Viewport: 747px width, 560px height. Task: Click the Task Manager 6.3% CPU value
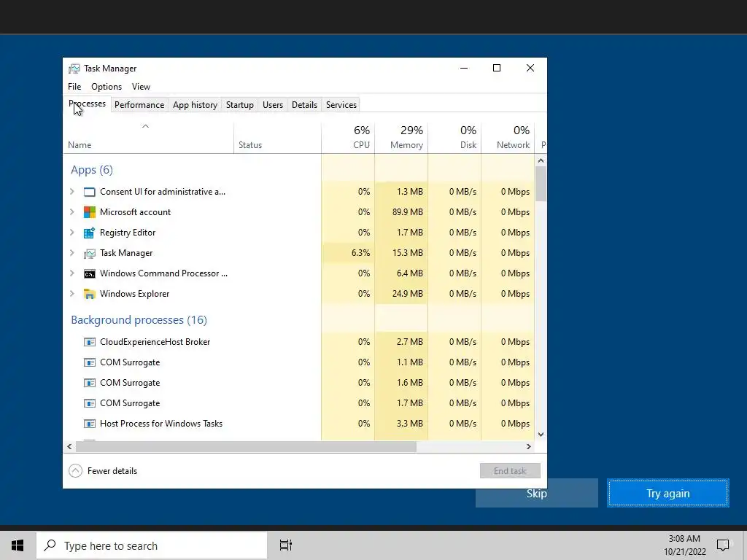tap(360, 253)
